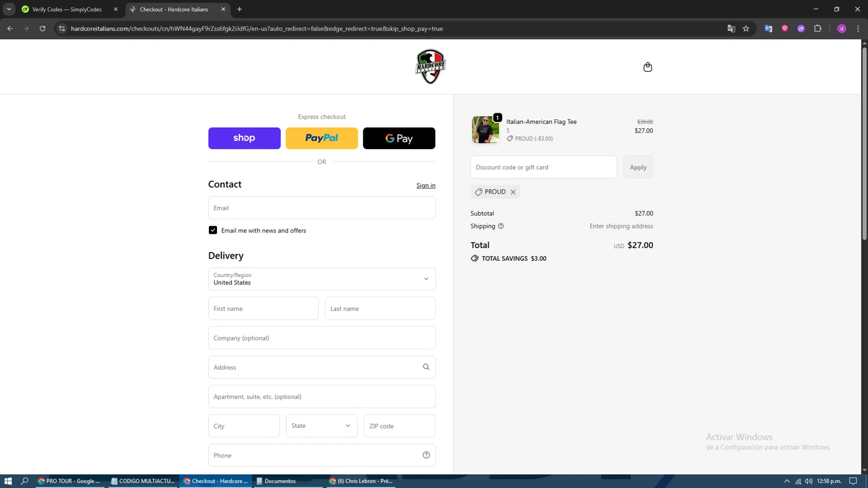
Task: Open the State dropdown
Action: (322, 426)
